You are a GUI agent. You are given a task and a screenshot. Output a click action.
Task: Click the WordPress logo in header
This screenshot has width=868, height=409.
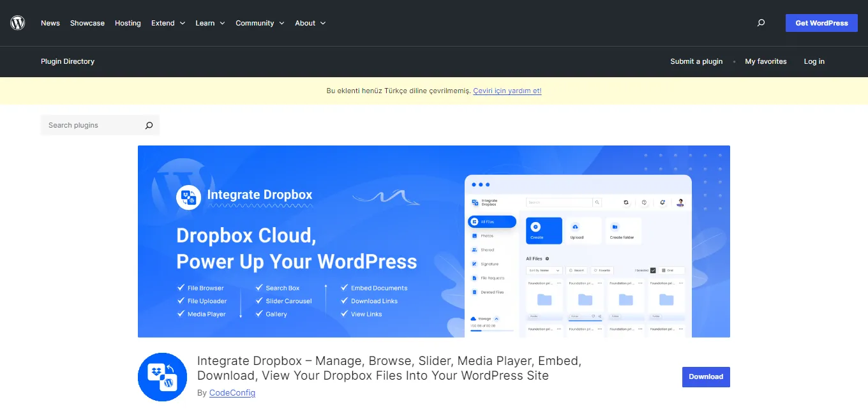pyautogui.click(x=17, y=23)
